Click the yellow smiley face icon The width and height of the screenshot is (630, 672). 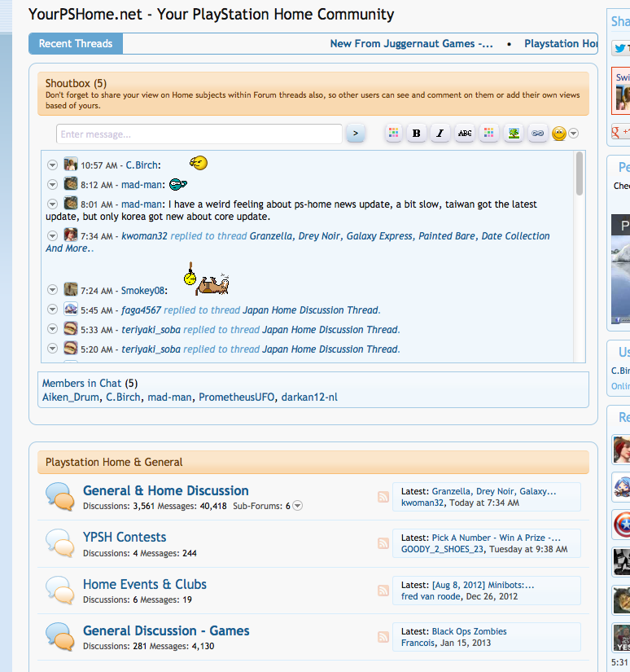[559, 134]
